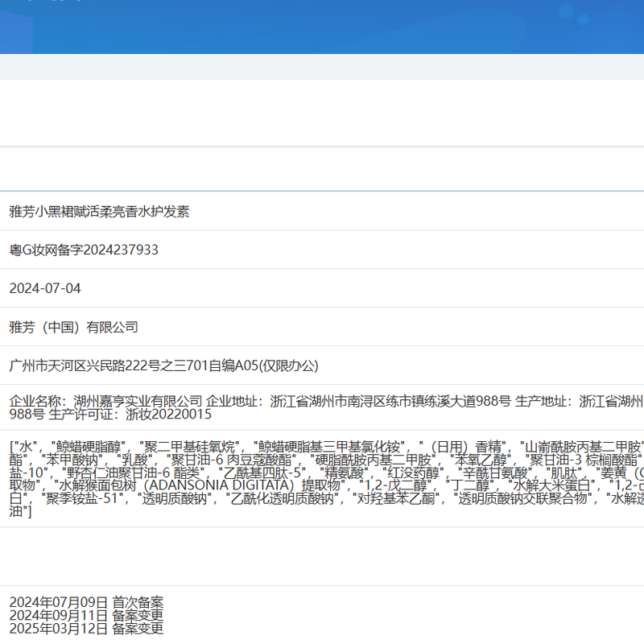Click the ingredient 乙酰化透明质酸钠
This screenshot has height=644, width=644.
(x=279, y=501)
